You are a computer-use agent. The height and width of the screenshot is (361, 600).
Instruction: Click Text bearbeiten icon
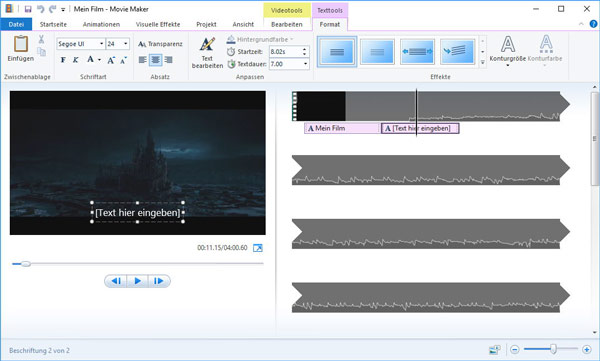[x=207, y=45]
